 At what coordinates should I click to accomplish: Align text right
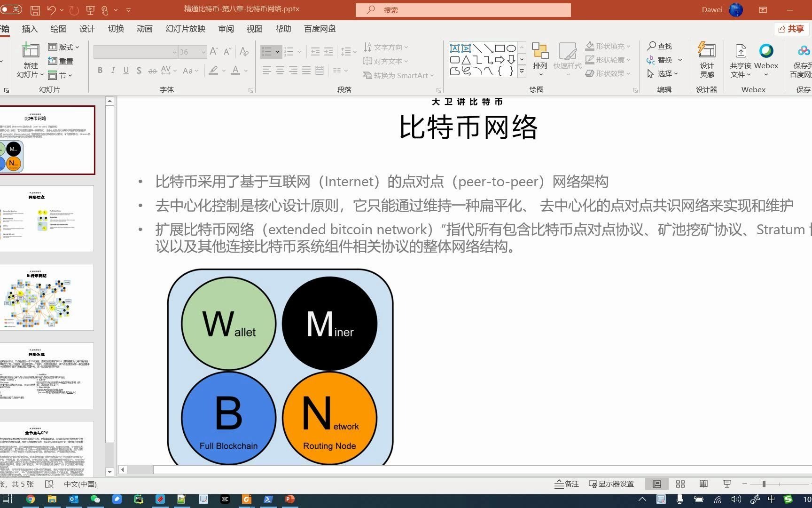click(x=293, y=70)
